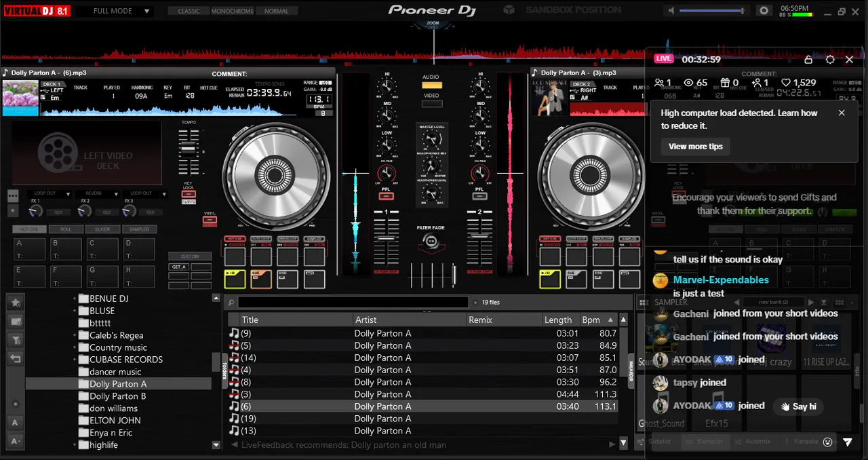Open the FULL MODE layout dropdown
This screenshot has width=868, height=460.
pos(114,11)
